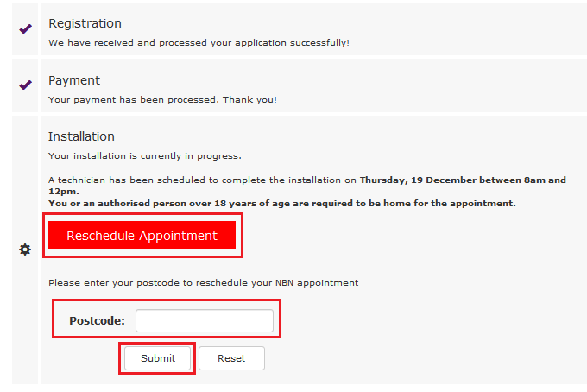Click the technician has been scheduled sentence
Image resolution: width=587 pixels, height=392 pixels.
pos(202,180)
